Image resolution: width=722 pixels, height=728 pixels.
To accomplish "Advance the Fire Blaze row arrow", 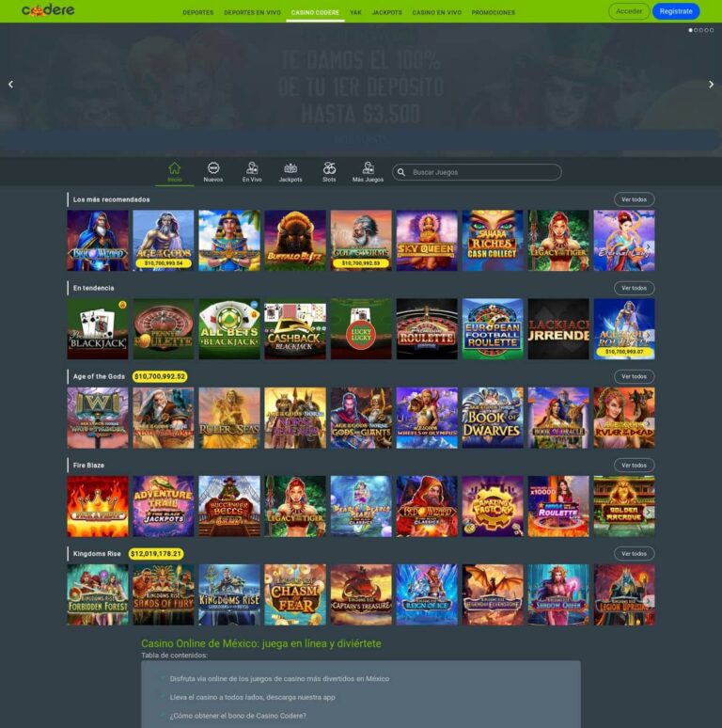I will (649, 512).
